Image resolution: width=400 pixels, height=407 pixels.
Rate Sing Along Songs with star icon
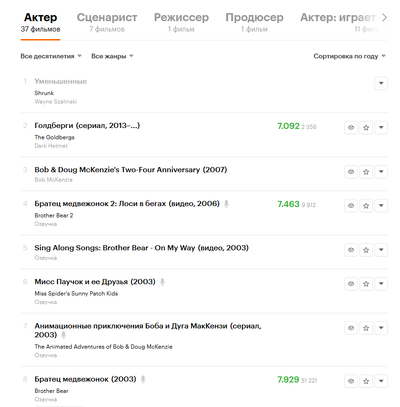click(366, 250)
